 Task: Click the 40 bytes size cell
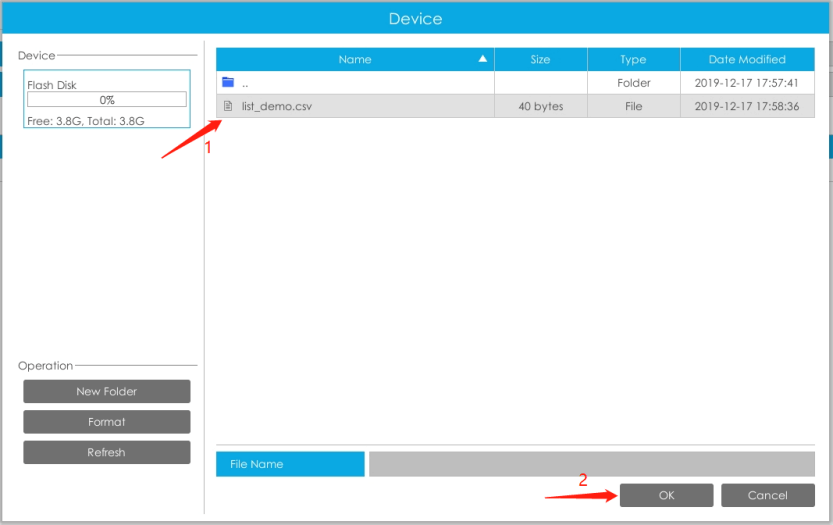tap(540, 106)
